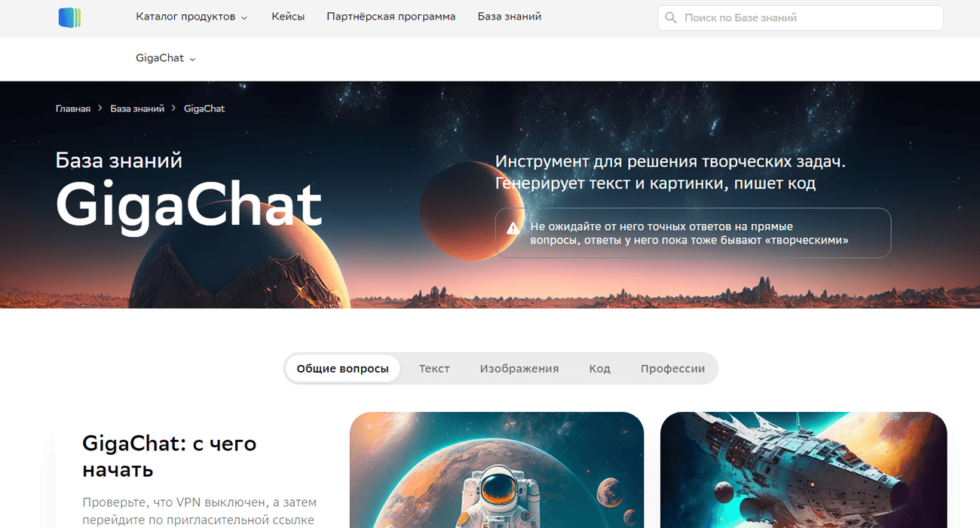980x528 pixels.
Task: Open the Кейсы menu item
Action: [288, 17]
